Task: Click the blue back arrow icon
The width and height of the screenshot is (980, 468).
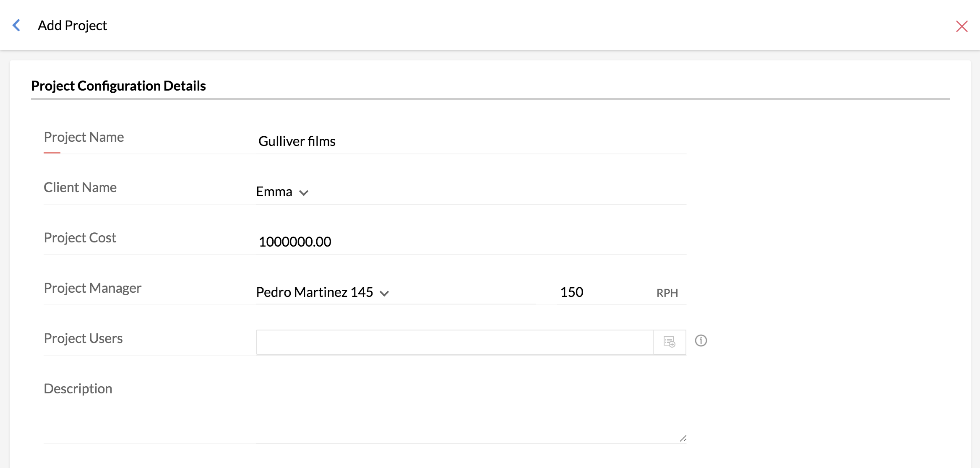Action: (x=16, y=26)
